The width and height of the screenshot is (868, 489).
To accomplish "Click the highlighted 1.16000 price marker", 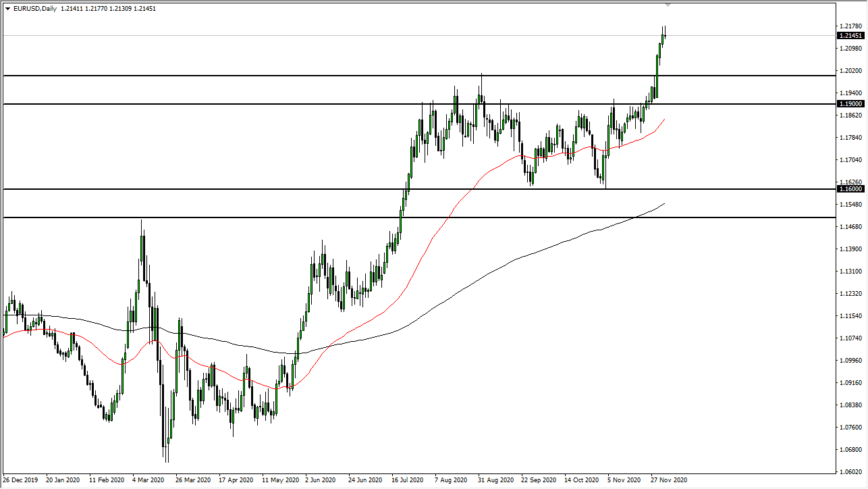I will [x=849, y=190].
